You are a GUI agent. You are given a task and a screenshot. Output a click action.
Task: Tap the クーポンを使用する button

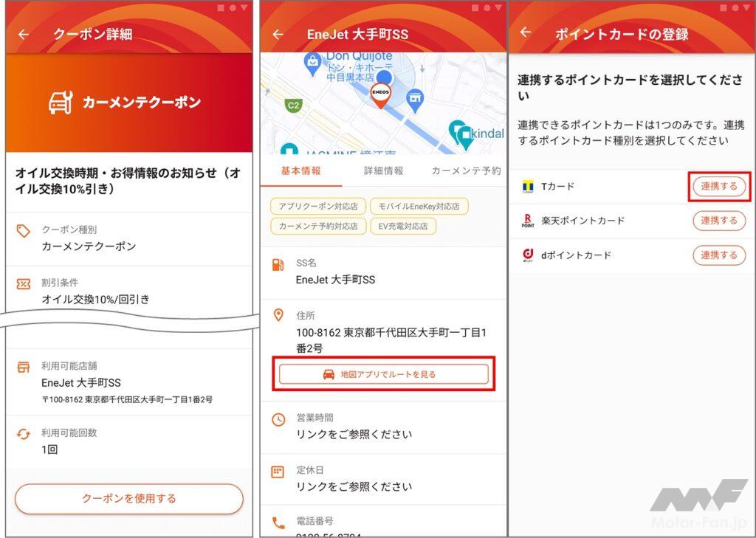128,498
